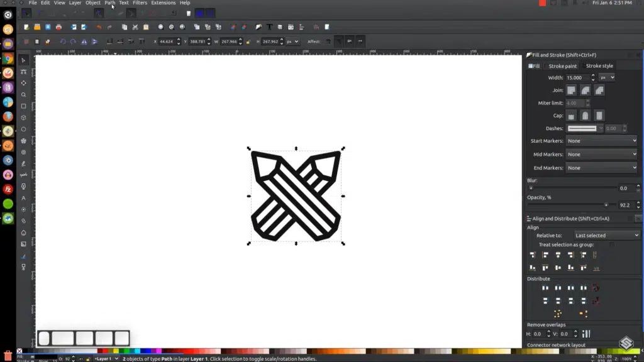This screenshot has height=362, width=644.
Task: Set stroke cap to butt cap
Action: (571, 115)
